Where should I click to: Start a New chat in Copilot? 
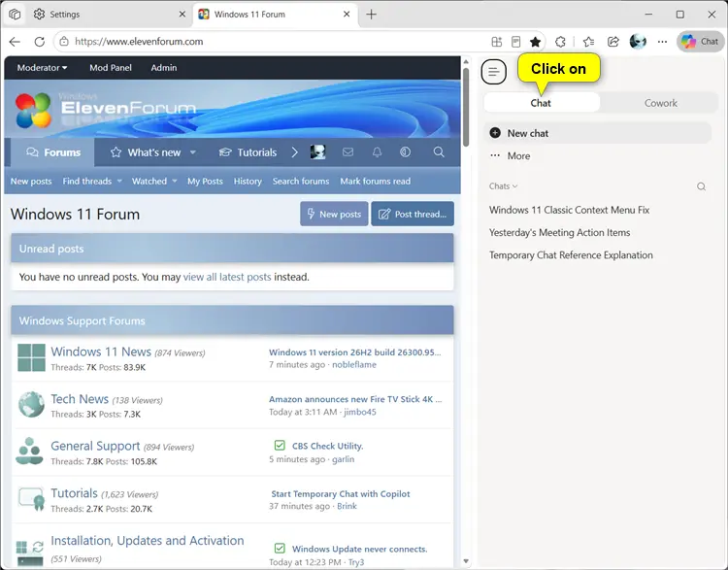[x=598, y=133]
